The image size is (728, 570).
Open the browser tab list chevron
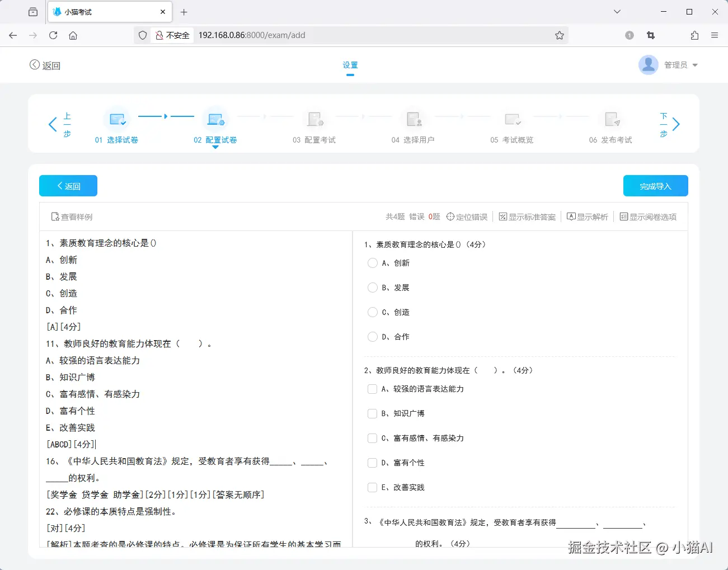coord(617,11)
